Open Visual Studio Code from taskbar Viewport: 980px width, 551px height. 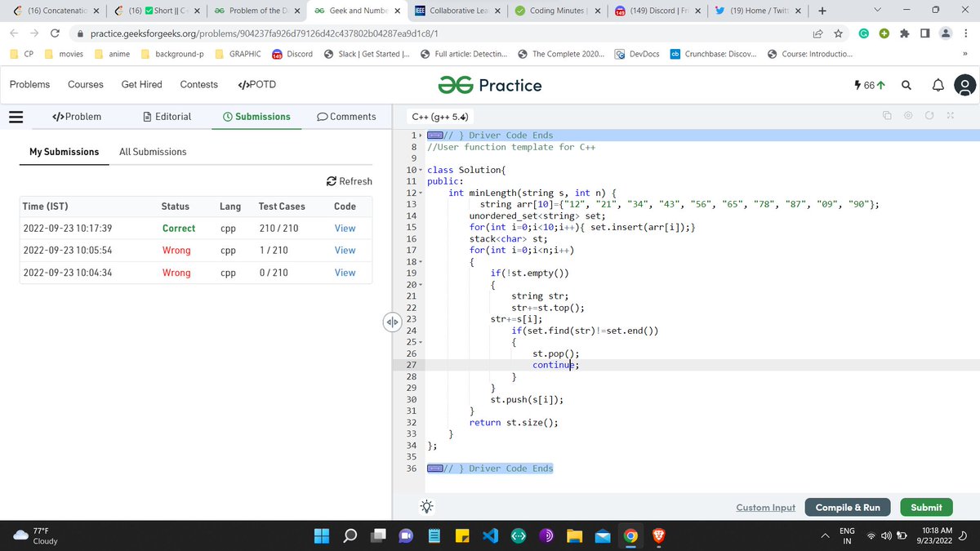pos(489,536)
